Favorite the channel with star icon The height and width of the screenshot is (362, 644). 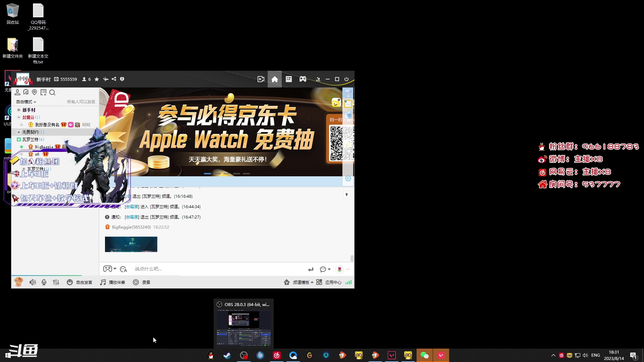tap(97, 79)
